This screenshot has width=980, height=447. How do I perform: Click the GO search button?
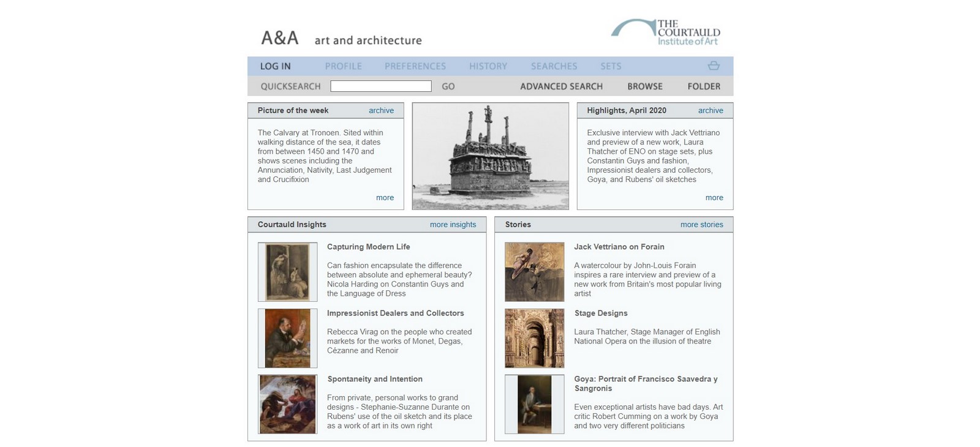coord(448,86)
